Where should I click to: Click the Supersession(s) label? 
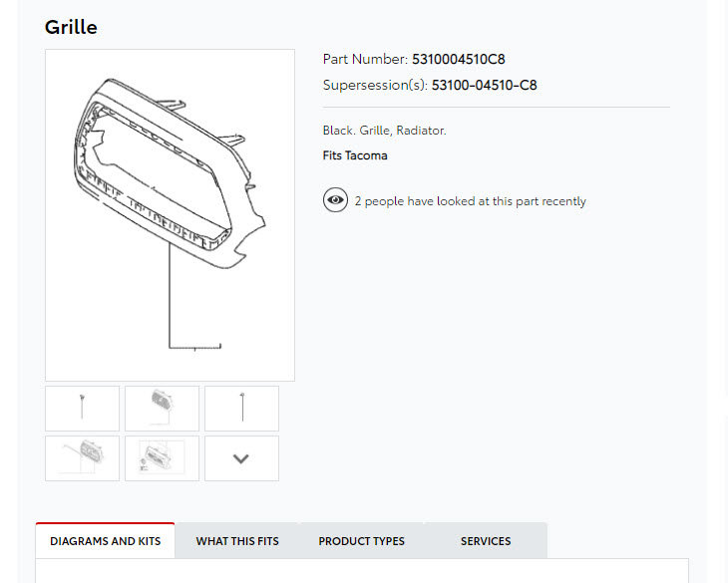pos(375,86)
